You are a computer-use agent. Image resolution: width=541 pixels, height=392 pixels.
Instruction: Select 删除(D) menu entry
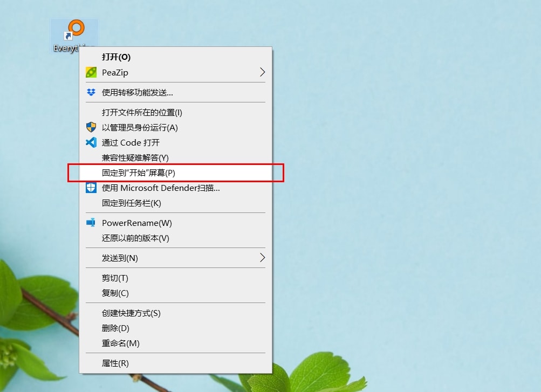[x=176, y=328]
